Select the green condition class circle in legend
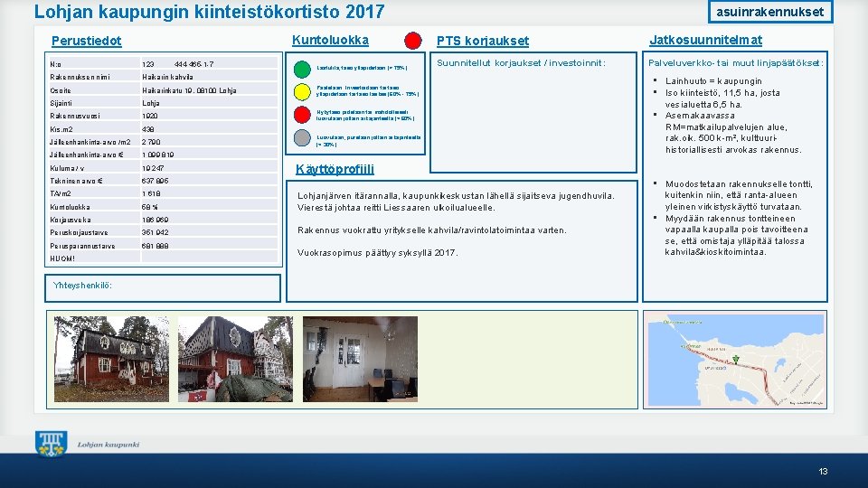This screenshot has height=488, width=868. click(x=302, y=70)
